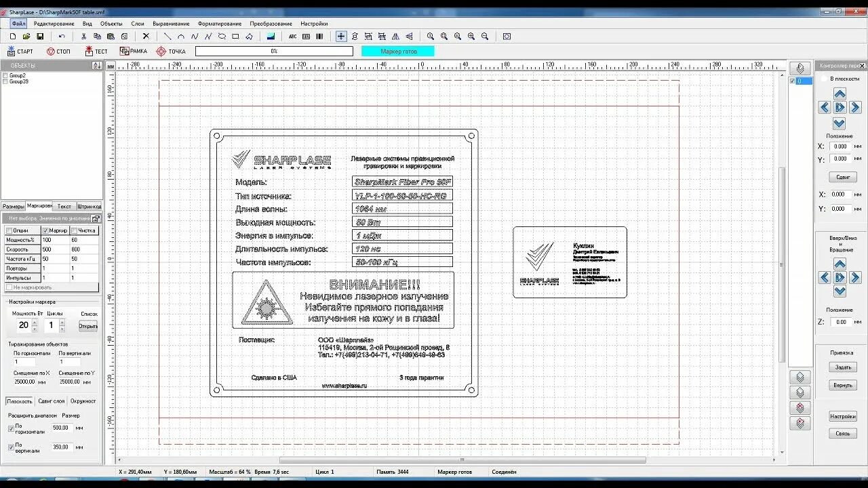Screen dimensions: 868x488
Task: Click the left arrow in the top position pad
Action: (824, 107)
